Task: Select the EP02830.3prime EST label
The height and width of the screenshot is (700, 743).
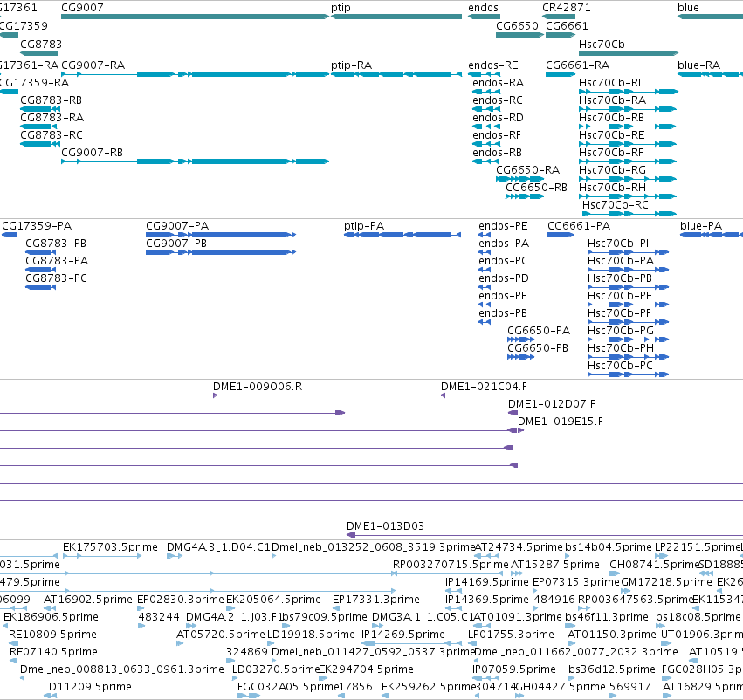Action: pos(180,599)
